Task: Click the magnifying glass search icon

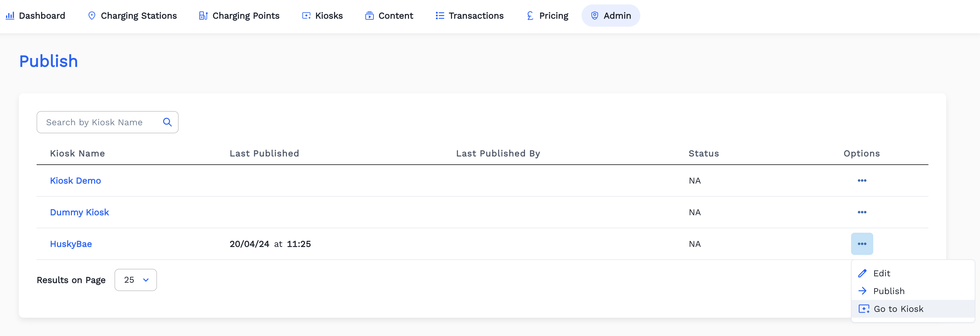Action: tap(167, 122)
